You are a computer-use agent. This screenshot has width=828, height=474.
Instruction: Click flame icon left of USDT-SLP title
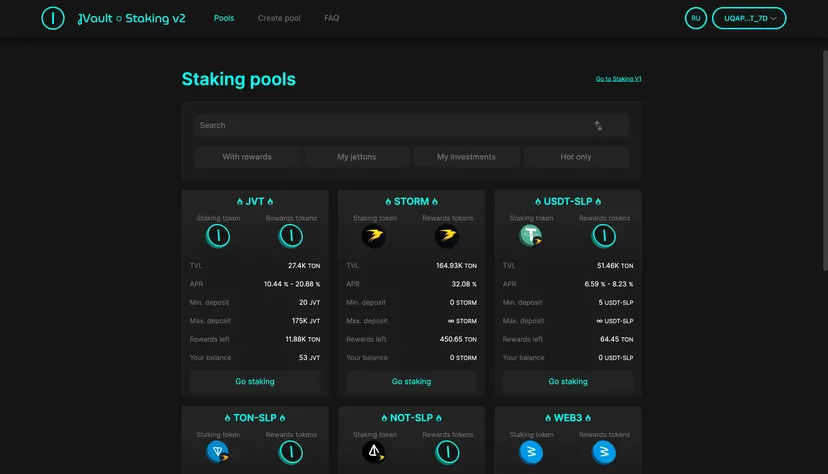coord(538,202)
